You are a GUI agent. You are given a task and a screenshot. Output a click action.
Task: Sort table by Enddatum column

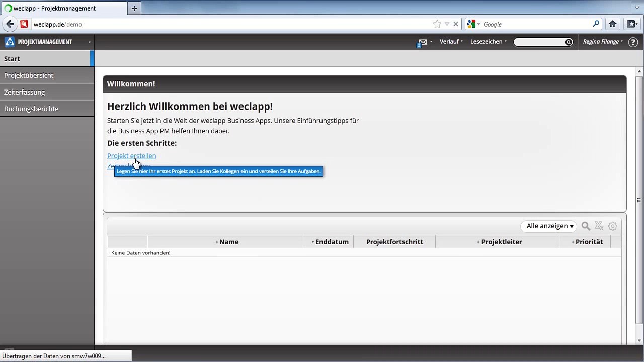328,242
